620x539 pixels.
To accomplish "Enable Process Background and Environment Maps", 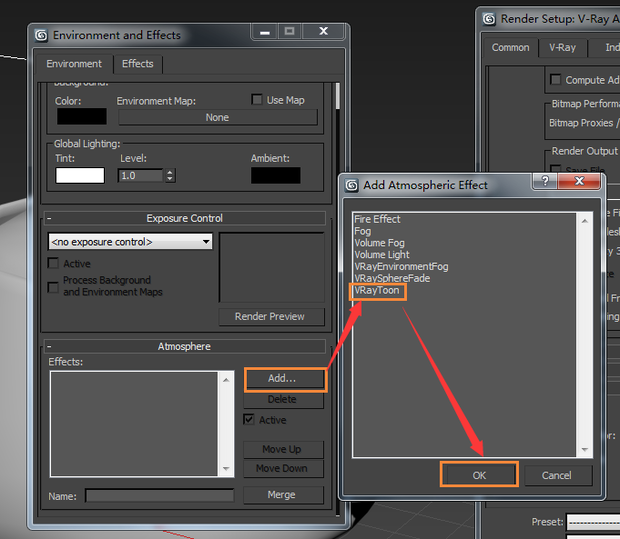I will point(53,287).
